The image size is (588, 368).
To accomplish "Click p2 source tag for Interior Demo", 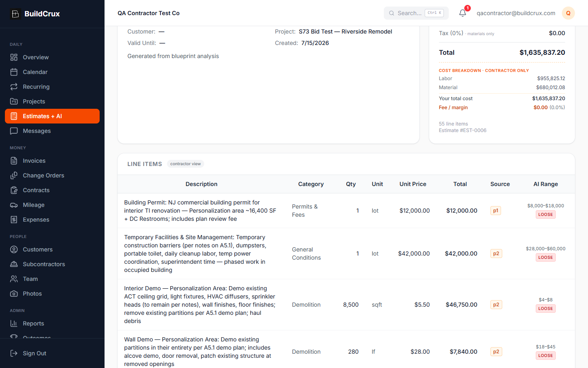I will pyautogui.click(x=496, y=305).
